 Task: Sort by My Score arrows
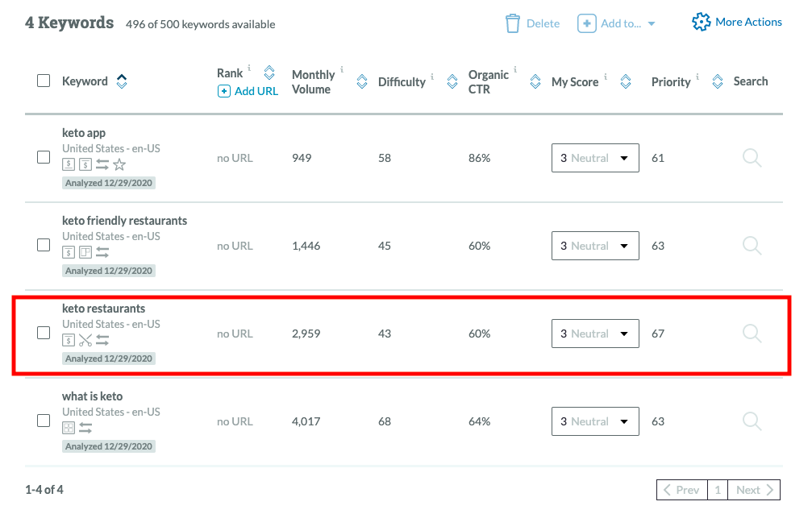click(626, 81)
